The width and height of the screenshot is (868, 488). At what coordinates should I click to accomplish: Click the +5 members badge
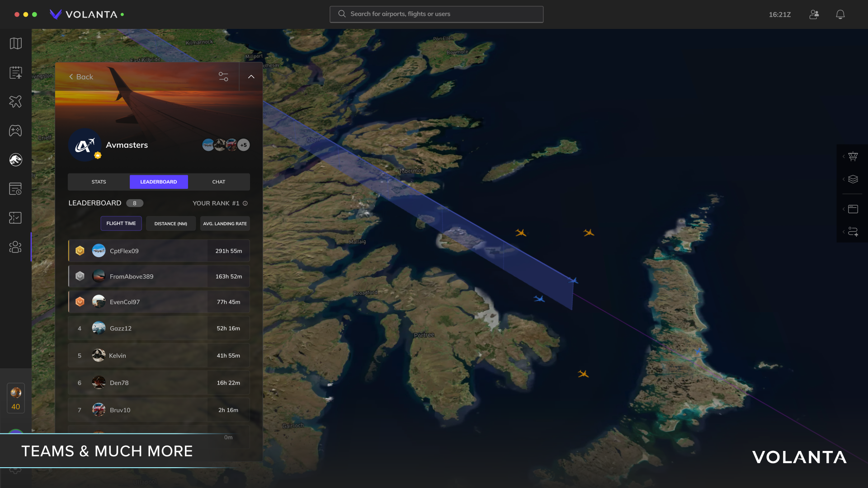click(x=244, y=145)
